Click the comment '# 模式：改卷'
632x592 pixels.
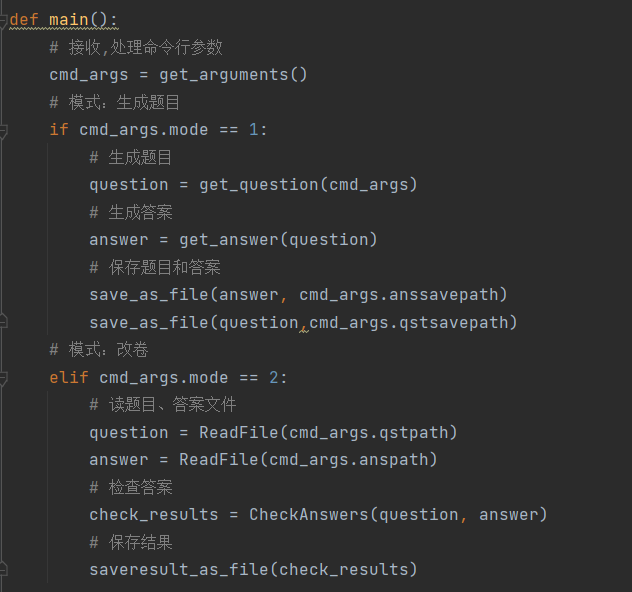[x=99, y=350]
